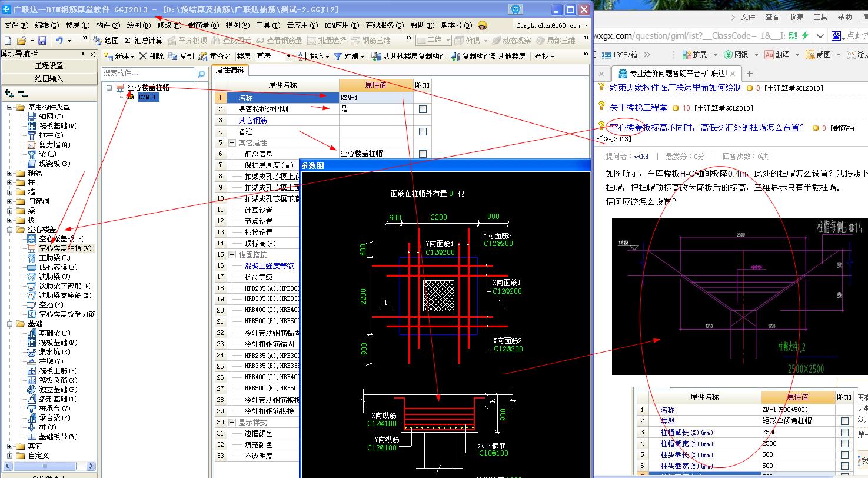Select 梁(L) under 常用构件类型
Screen dimensions: 868x478
(x=42, y=154)
